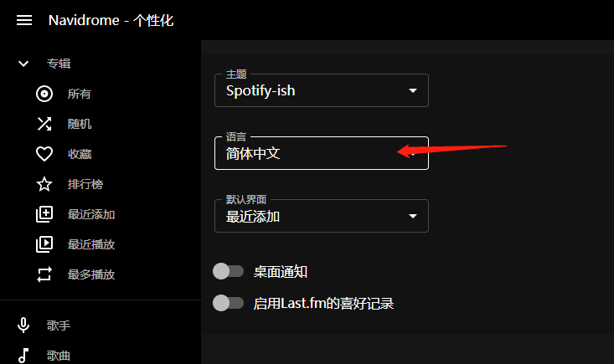Viewport: 614px width, 364px height.
Task: Open the hamburger menu icon
Action: 24,20
